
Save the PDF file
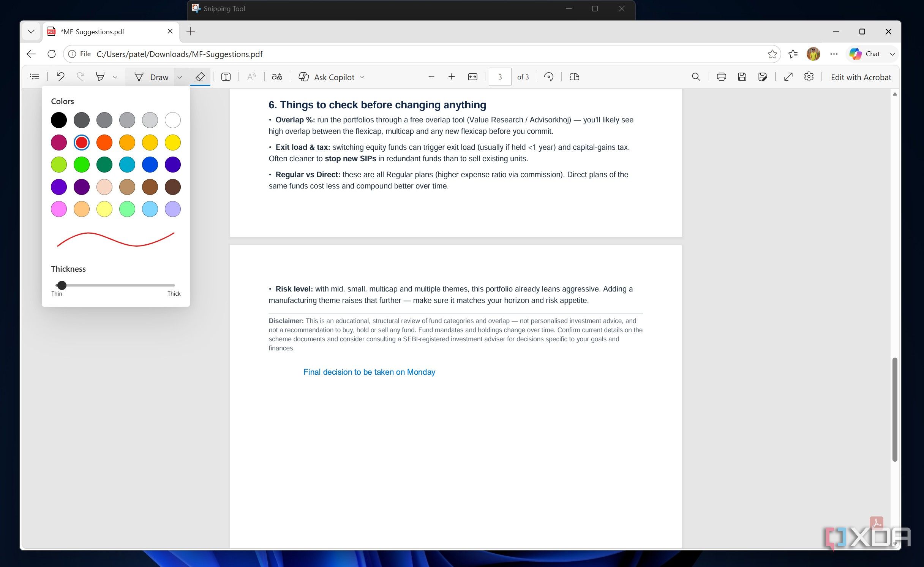click(742, 77)
